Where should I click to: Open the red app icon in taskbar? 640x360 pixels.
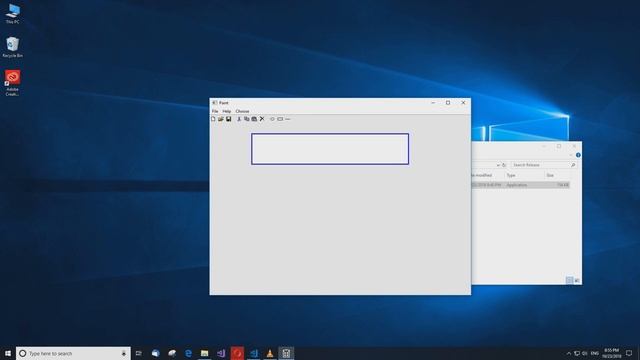237,353
